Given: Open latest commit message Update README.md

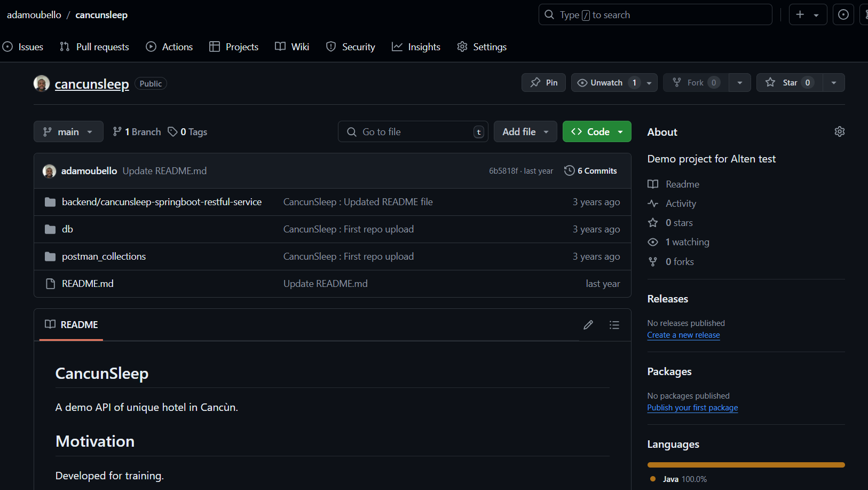Looking at the screenshot, I should tap(164, 171).
